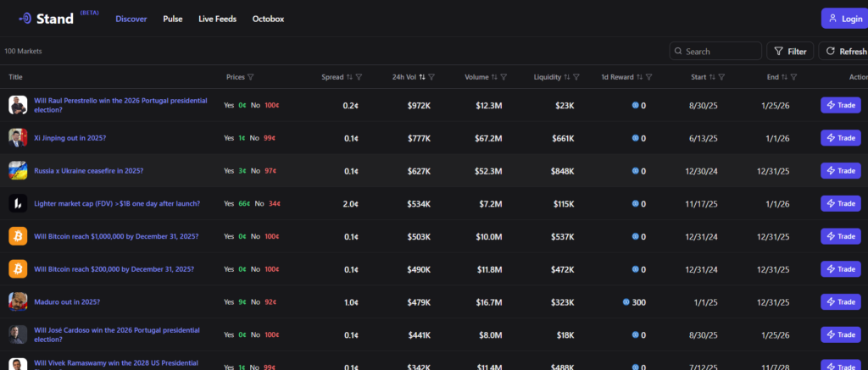Trade the Xi Jinping out market
Image resolution: width=868 pixels, height=370 pixels.
point(841,138)
